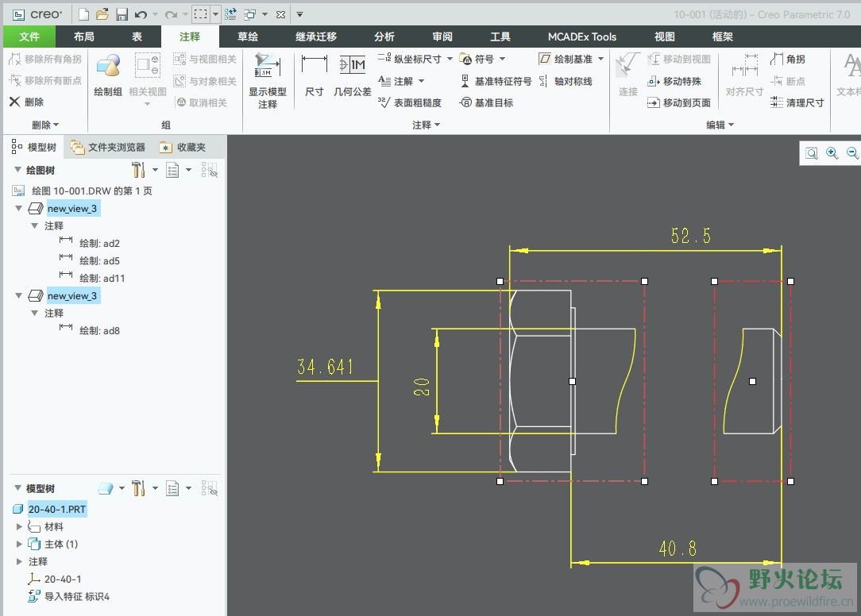The image size is (861, 616).
Task: Select the 52.5 dimension text
Action: (x=691, y=236)
